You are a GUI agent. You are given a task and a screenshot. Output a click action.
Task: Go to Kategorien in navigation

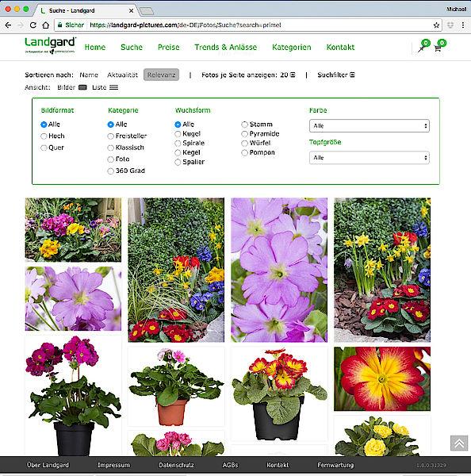[291, 48]
